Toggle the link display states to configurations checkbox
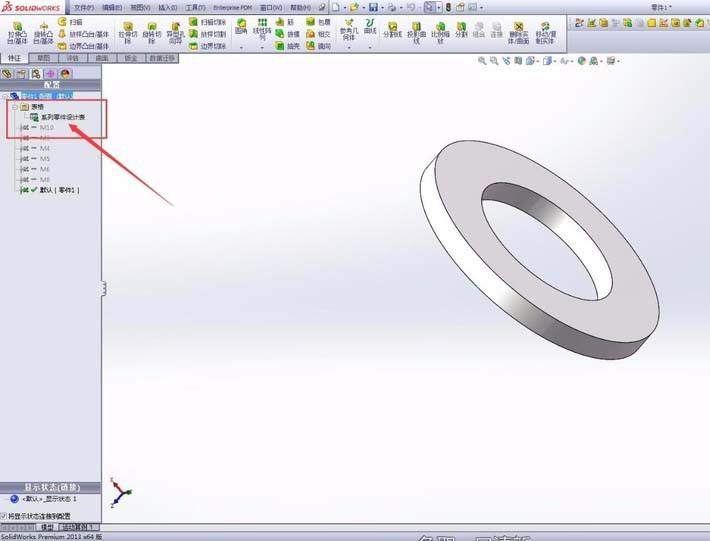 point(4,516)
